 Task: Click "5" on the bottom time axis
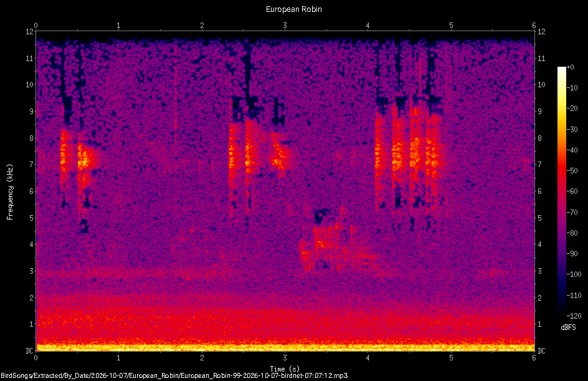451,358
